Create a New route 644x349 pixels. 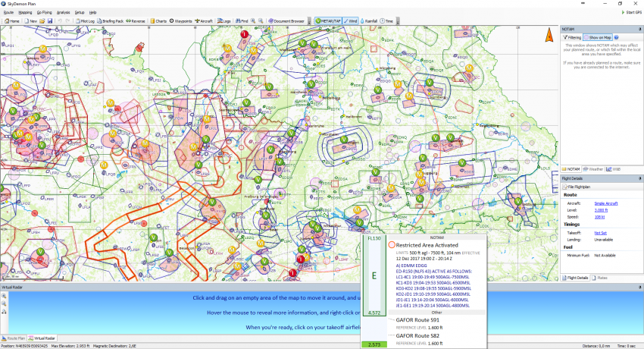click(31, 21)
